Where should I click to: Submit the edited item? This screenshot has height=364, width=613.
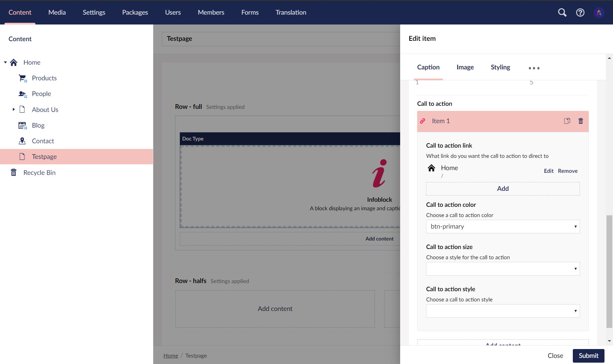pyautogui.click(x=588, y=355)
